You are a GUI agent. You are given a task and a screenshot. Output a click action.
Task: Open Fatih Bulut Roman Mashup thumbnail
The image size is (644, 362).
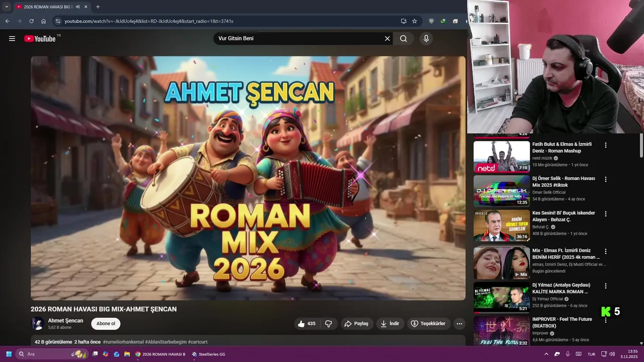click(x=502, y=157)
